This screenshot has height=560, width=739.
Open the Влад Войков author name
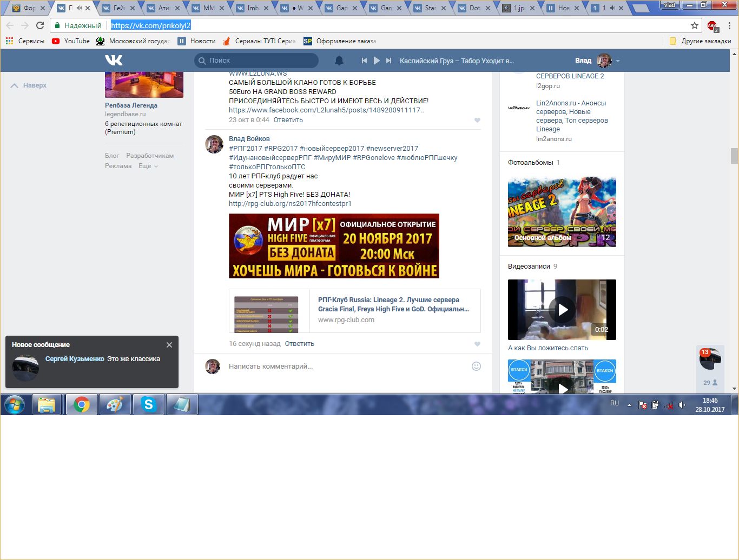pyautogui.click(x=249, y=139)
